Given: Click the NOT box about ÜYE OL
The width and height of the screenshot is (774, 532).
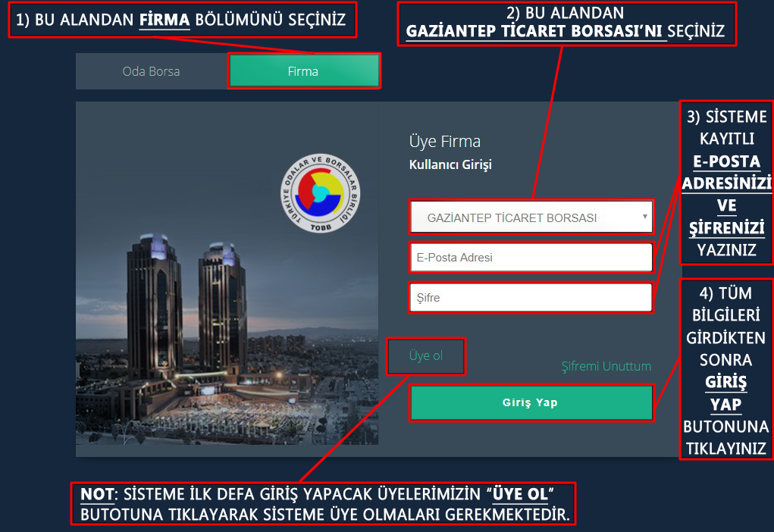Looking at the screenshot, I should [324, 503].
